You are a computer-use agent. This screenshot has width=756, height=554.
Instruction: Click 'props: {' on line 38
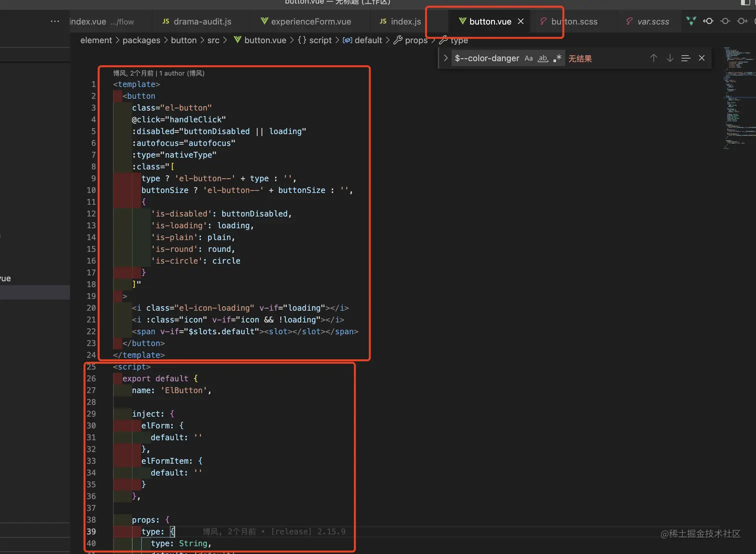point(150,520)
